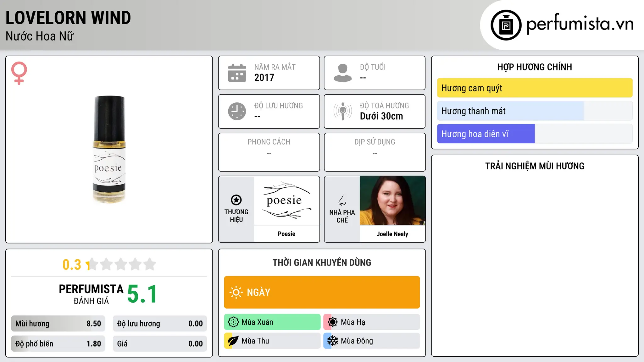Click the star rating row beside 0.3
644x362 pixels.
[121, 264]
